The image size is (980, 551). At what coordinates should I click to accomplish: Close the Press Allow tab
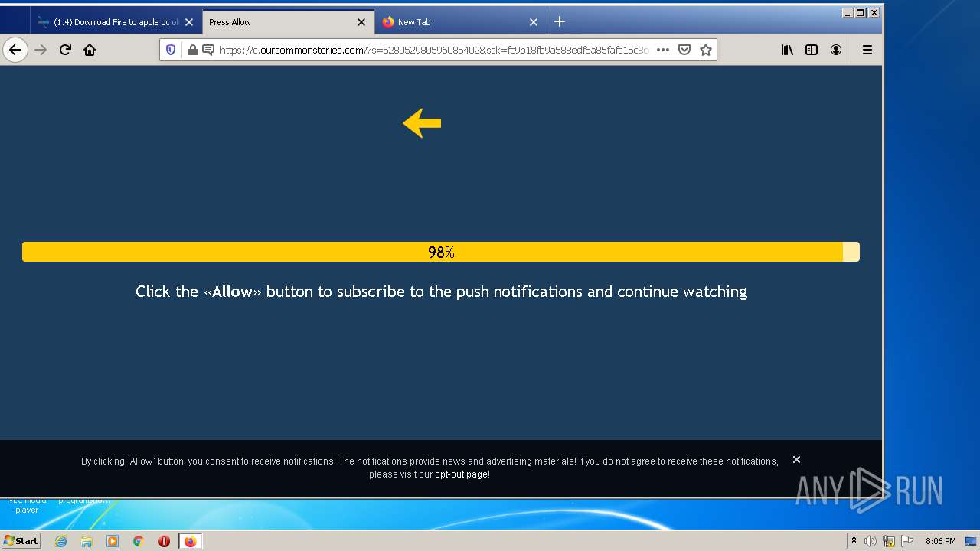tap(361, 22)
